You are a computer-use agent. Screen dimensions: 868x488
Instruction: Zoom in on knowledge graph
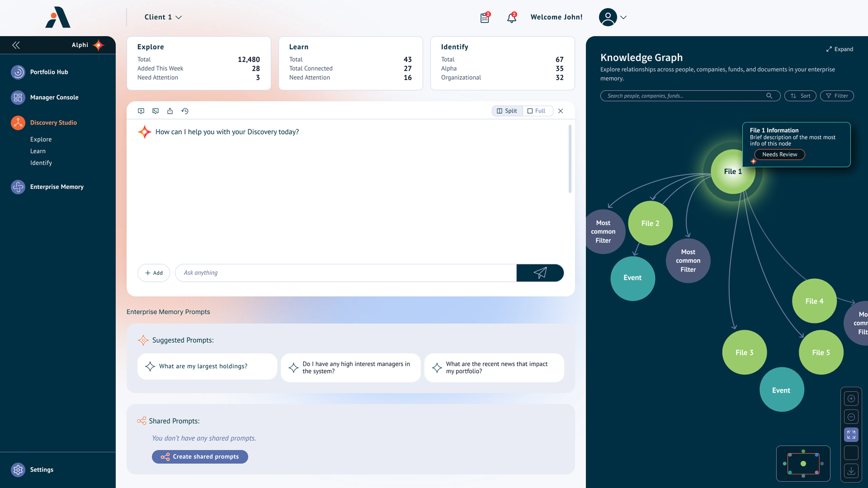pyautogui.click(x=851, y=399)
